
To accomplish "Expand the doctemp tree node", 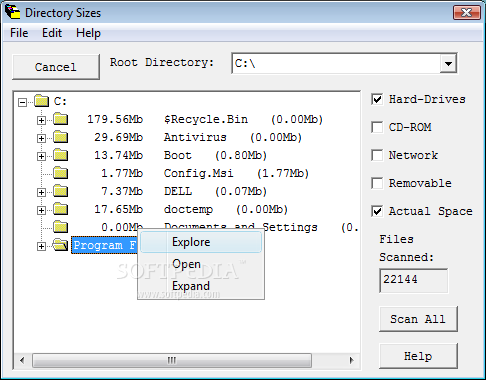I will [41, 210].
